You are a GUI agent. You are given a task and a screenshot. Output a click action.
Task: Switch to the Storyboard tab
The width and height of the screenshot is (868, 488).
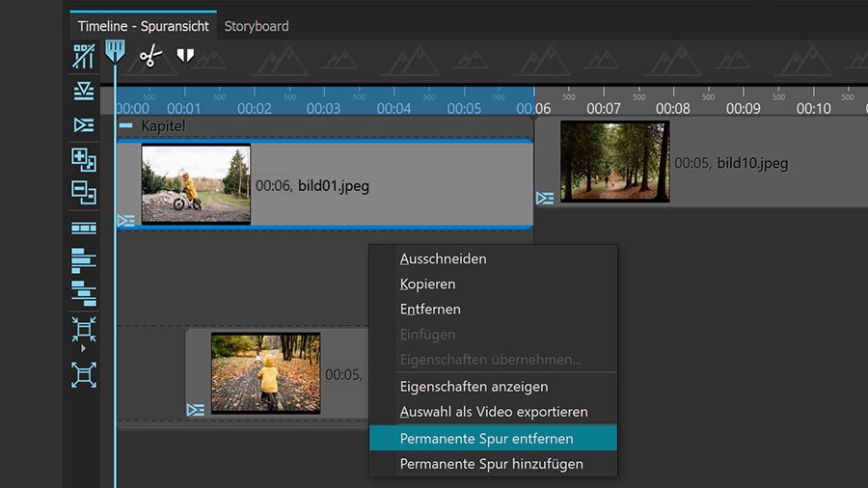(257, 26)
